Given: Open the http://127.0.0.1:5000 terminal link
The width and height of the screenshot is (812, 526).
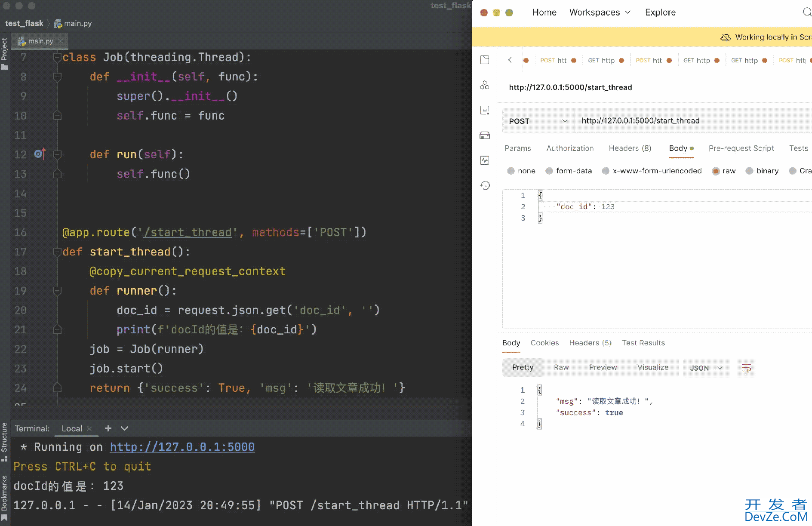Looking at the screenshot, I should tap(182, 447).
